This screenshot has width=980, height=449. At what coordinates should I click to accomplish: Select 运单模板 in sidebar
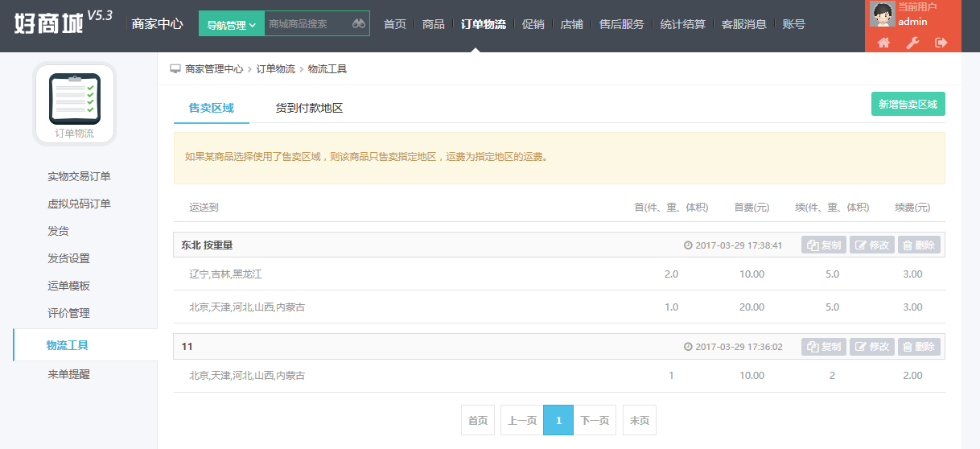click(x=69, y=286)
